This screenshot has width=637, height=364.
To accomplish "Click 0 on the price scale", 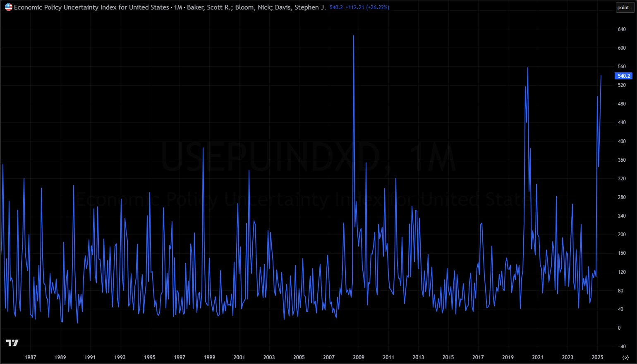I will [619, 328].
